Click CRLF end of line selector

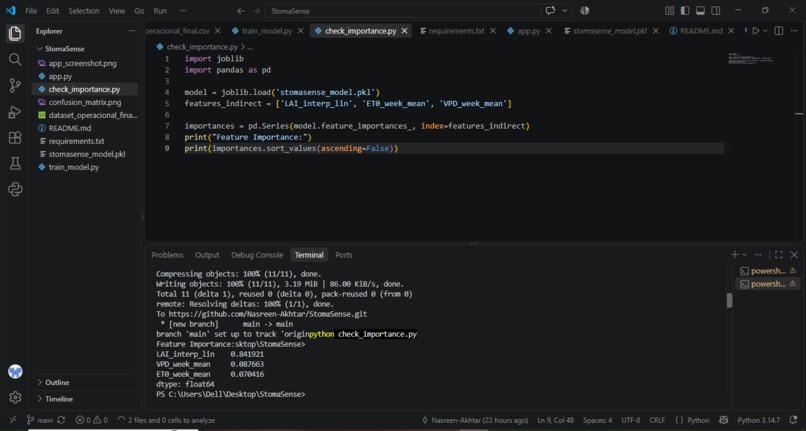657,420
